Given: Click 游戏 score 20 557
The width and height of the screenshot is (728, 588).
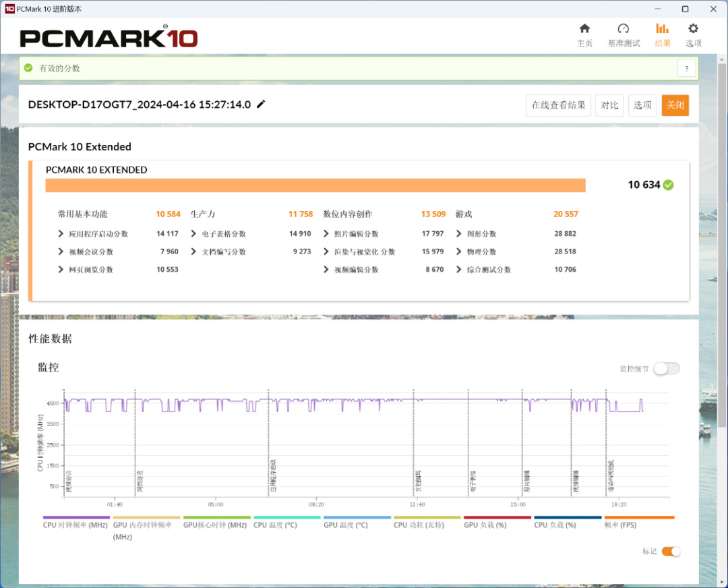Looking at the screenshot, I should click(x=566, y=214).
